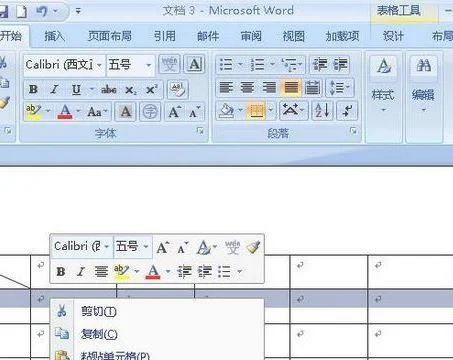Click Decrease Indent in ribbon
Viewport: 453px width, 360px height.
[320, 64]
